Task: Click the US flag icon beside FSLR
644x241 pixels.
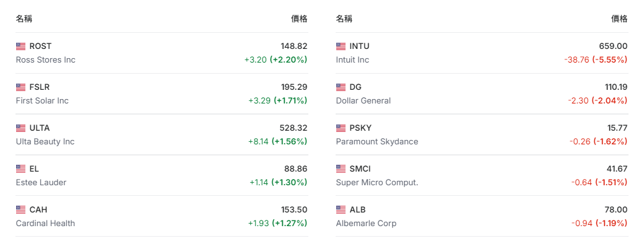Action: 20,87
